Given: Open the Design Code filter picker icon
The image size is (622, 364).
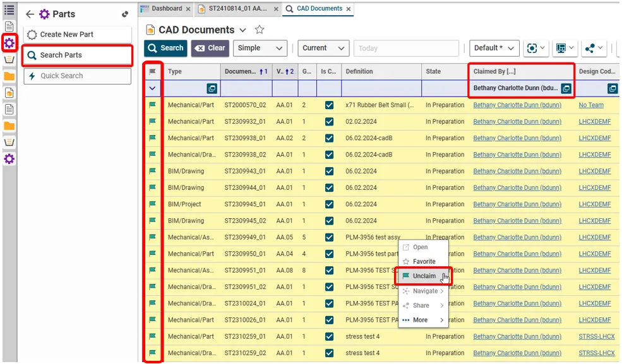Looking at the screenshot, I should point(613,88).
